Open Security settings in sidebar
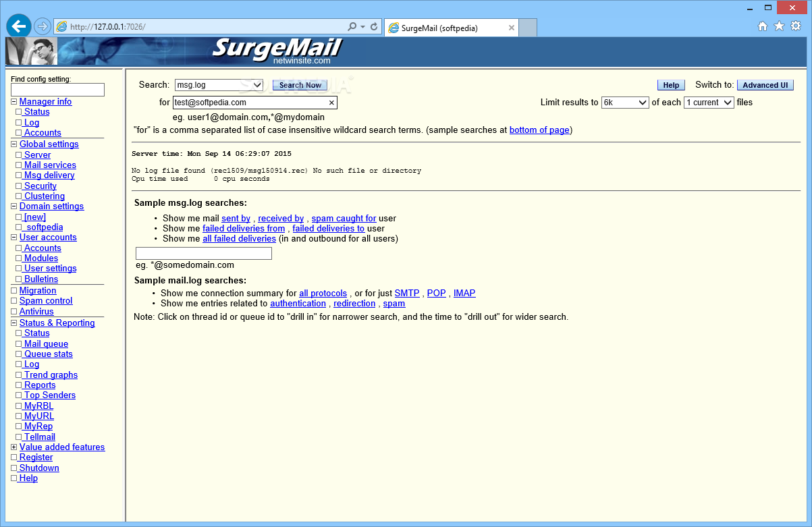Image resolution: width=812 pixels, height=527 pixels. (x=38, y=186)
